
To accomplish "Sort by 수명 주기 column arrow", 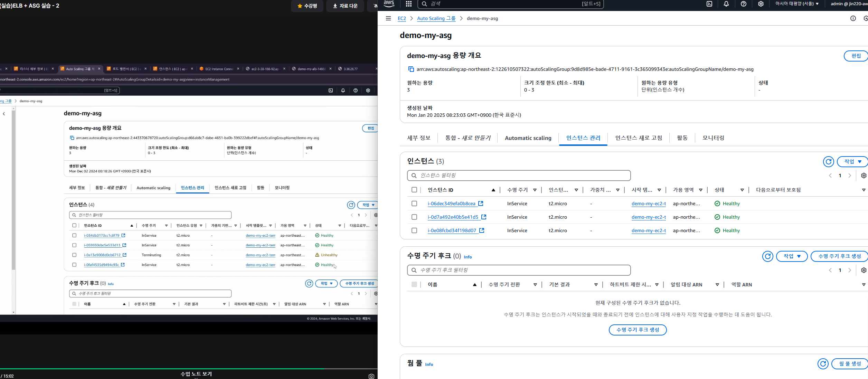I will click(x=535, y=190).
